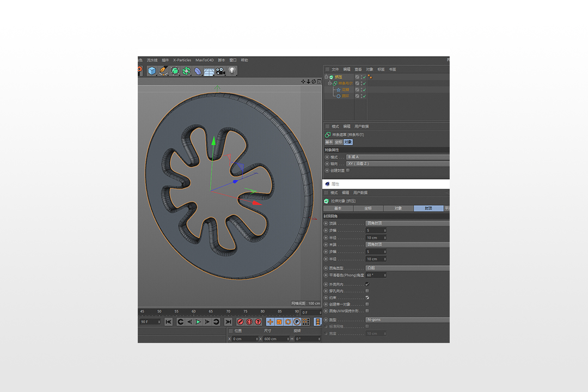Open the 对象 menu in Object Manager

coord(369,69)
